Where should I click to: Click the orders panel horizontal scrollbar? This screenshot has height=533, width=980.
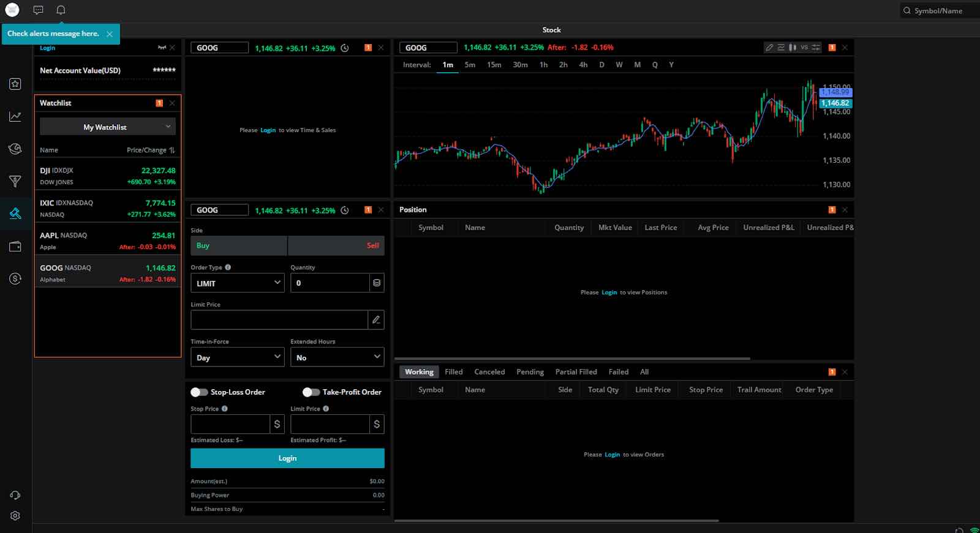[x=556, y=521]
